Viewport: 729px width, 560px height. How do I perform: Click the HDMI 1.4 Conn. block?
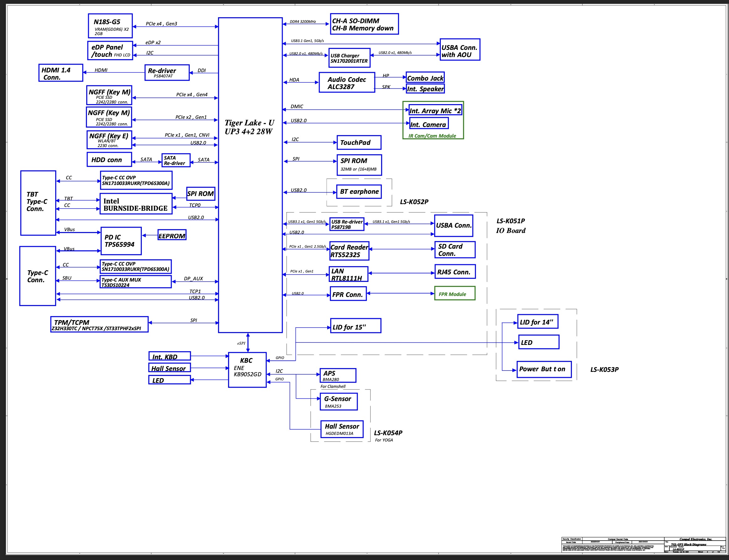click(61, 73)
